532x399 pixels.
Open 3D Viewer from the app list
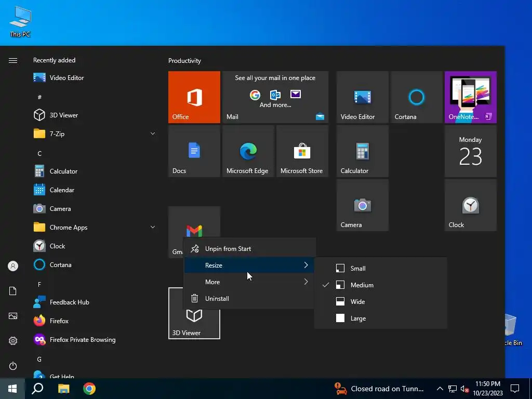[95, 115]
